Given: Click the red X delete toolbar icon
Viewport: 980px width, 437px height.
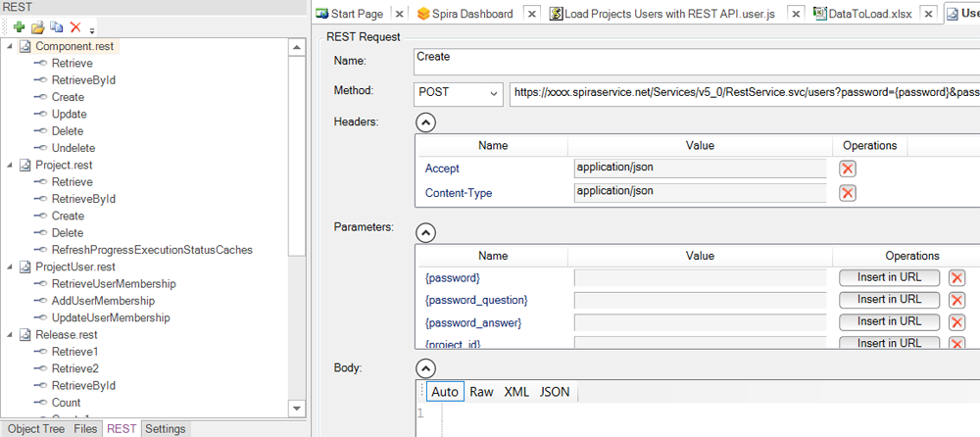Looking at the screenshot, I should click(74, 27).
